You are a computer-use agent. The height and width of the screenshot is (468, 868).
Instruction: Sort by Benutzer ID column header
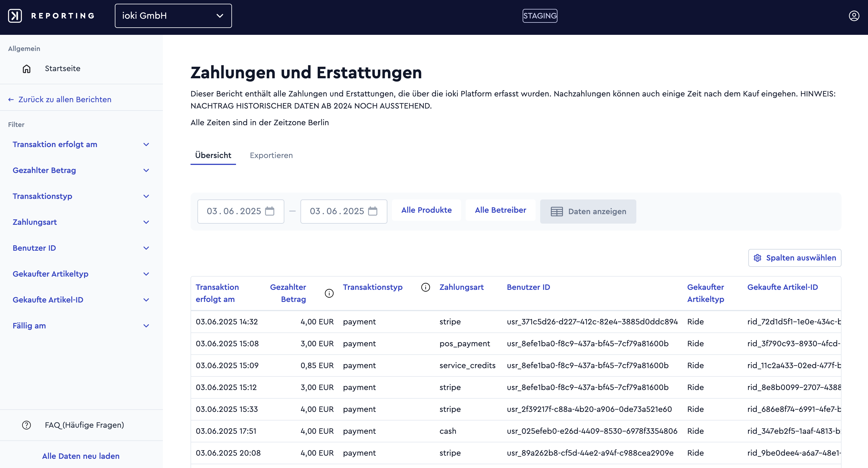(x=528, y=288)
